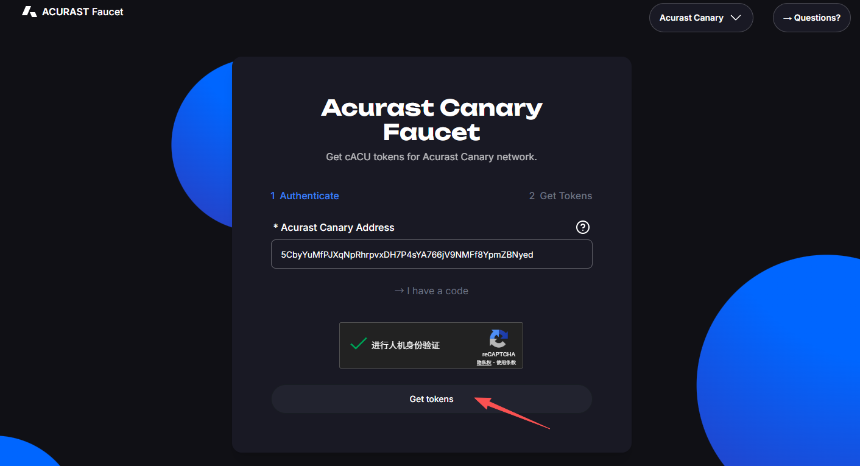Click the reCAPTCHA logo icon
Screen dimensions: 860x466
click(499, 338)
